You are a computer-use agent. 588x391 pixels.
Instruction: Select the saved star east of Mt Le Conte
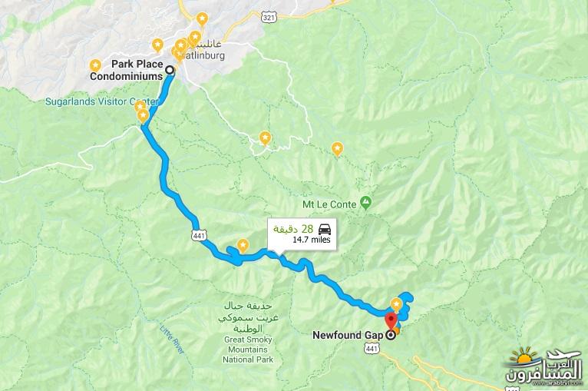point(337,149)
